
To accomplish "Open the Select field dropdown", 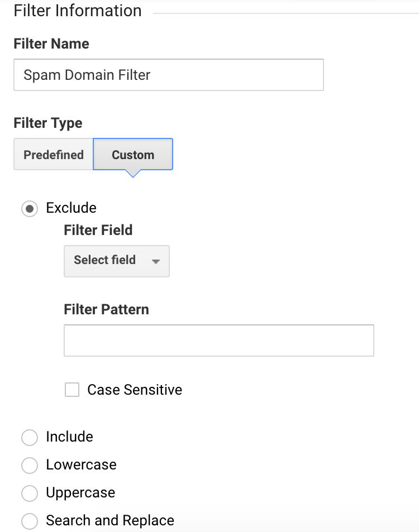I will pyautogui.click(x=116, y=261).
